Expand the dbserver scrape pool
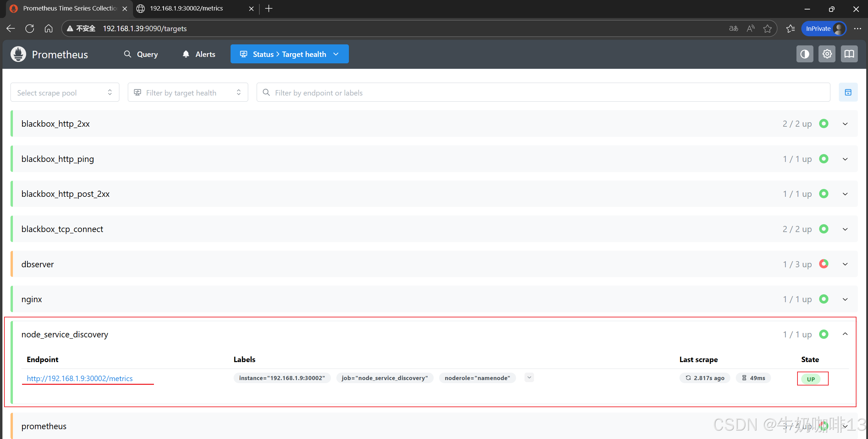The height and width of the screenshot is (439, 868). 845,264
